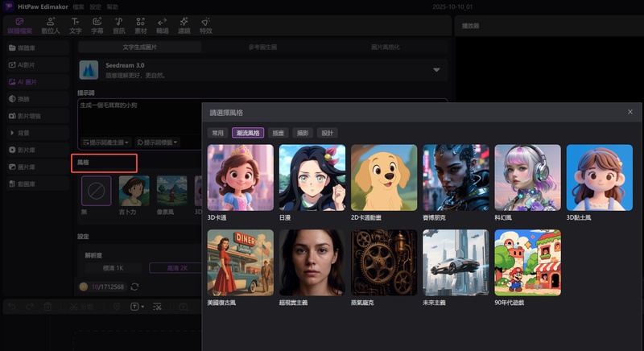Select the 特效 effects icon

pos(206,25)
